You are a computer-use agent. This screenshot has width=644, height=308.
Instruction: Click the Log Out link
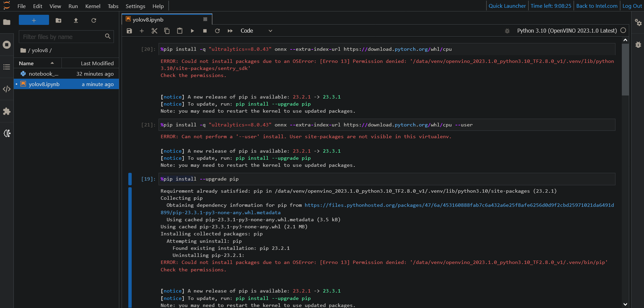[x=632, y=6]
